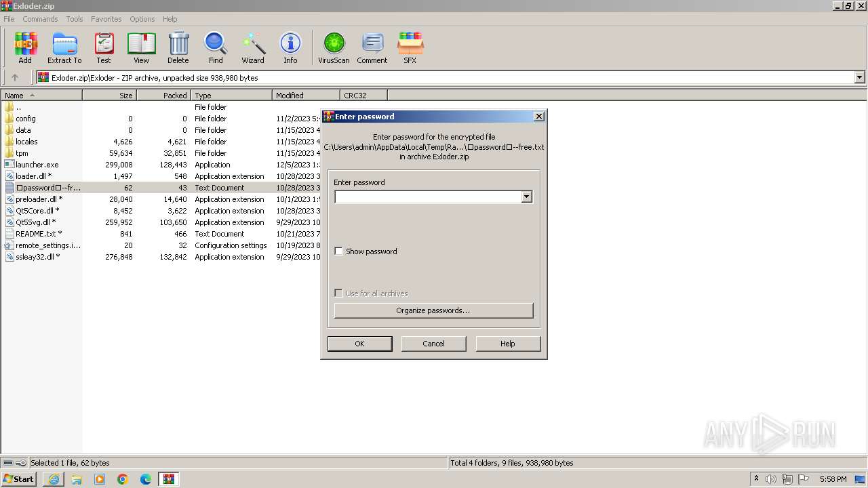The image size is (868, 488).
Task: Select Qt5Core.dll file entry
Action: pos(36,211)
